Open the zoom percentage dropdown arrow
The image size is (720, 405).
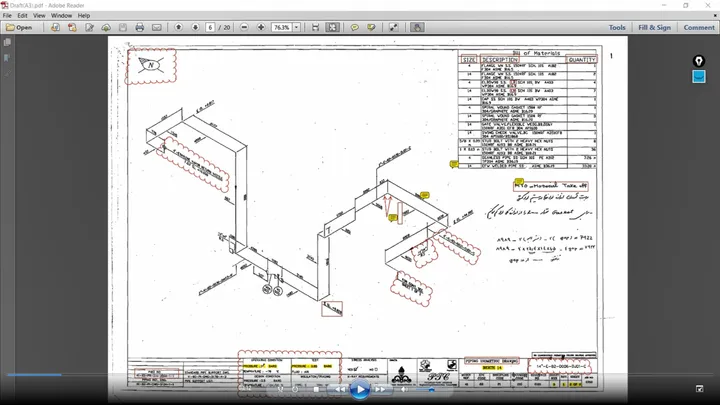[x=297, y=28]
